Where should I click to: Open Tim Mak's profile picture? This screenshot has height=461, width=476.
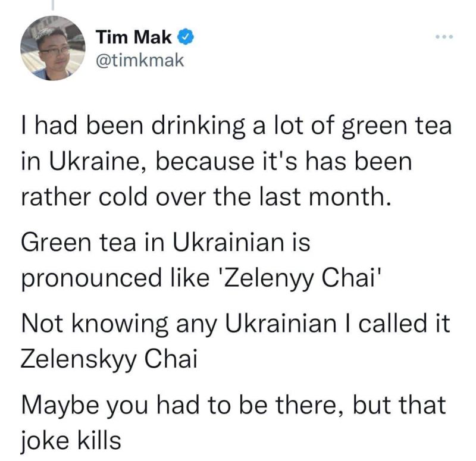pyautogui.click(x=53, y=48)
